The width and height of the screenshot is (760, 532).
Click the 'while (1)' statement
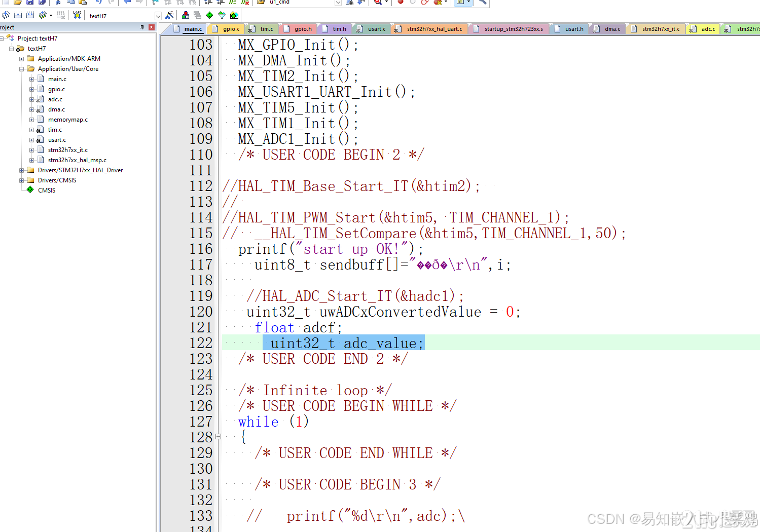pyautogui.click(x=273, y=422)
